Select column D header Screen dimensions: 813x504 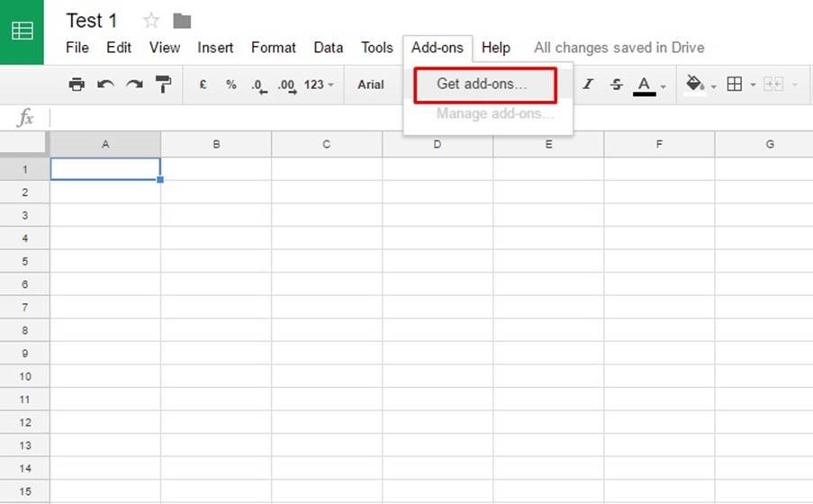[x=438, y=144]
